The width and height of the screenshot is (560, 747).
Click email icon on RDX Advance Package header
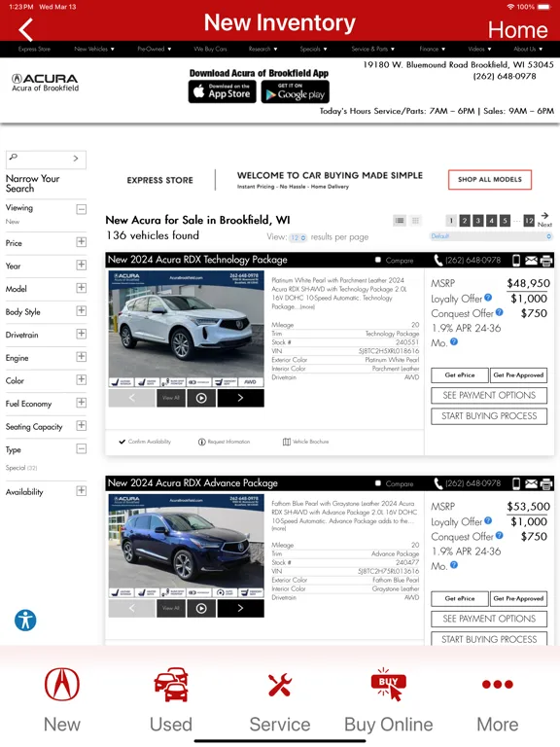coord(531,483)
